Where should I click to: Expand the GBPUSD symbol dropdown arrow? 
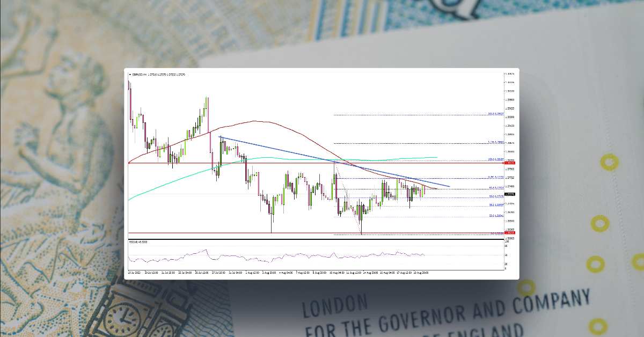(x=129, y=75)
